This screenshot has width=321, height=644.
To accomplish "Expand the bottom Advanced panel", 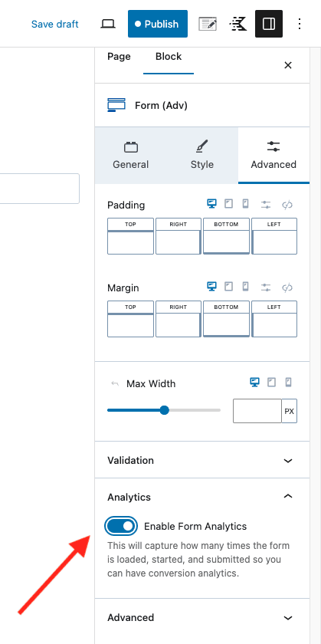I will pyautogui.click(x=202, y=617).
